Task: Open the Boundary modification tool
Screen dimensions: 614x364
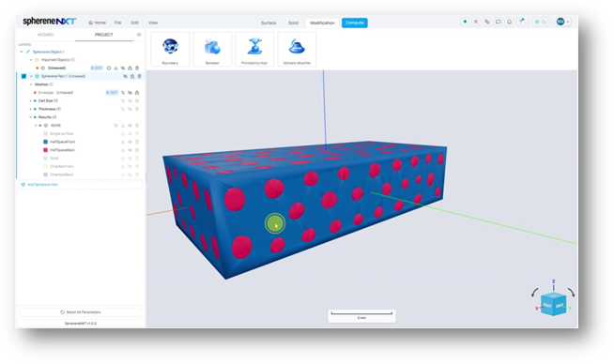Action: [170, 50]
